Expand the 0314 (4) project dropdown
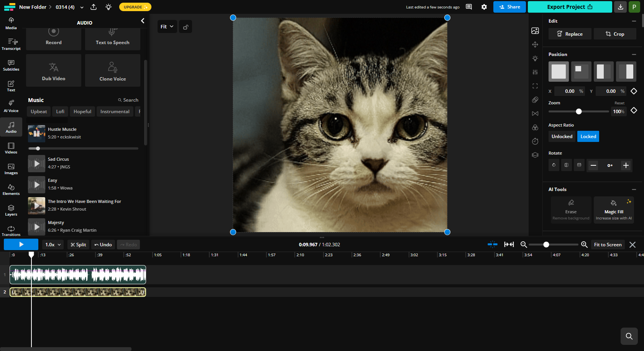The width and height of the screenshot is (644, 351). click(x=82, y=7)
